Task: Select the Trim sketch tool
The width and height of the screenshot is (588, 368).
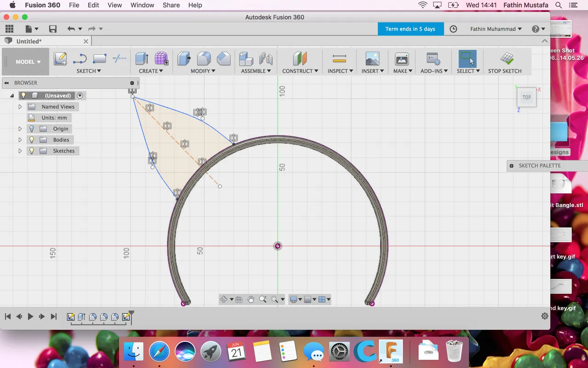Action: [119, 58]
